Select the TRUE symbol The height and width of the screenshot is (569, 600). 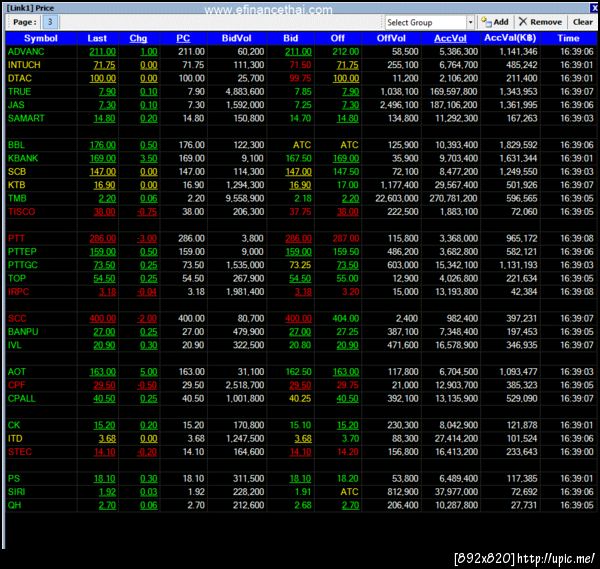pos(20,92)
